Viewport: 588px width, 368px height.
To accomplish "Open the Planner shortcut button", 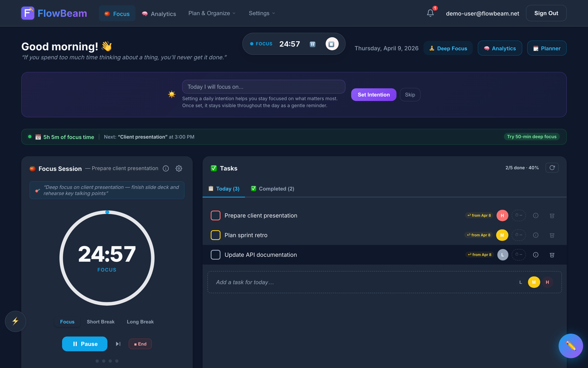I will point(547,48).
